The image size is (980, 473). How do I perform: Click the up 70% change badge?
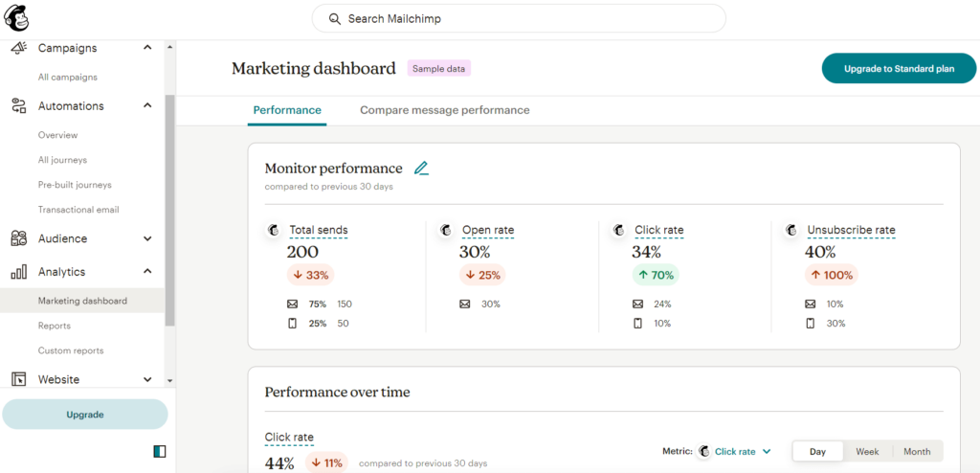(656, 275)
